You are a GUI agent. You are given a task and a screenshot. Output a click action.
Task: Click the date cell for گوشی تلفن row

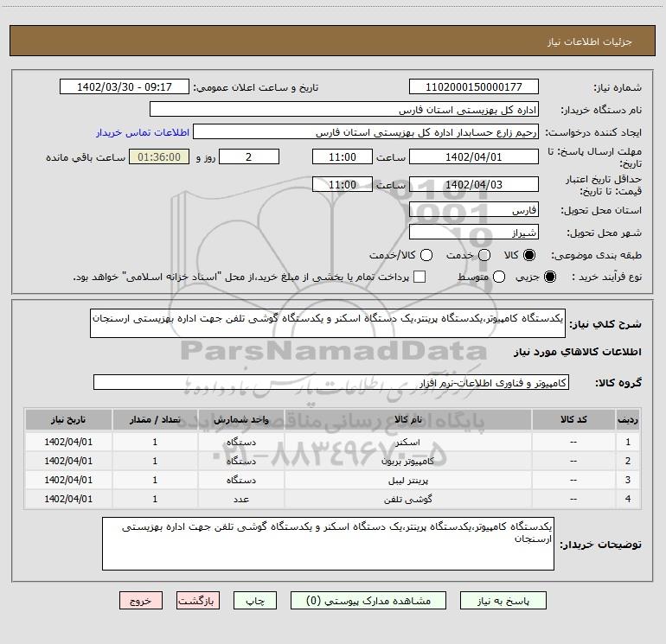(x=68, y=500)
